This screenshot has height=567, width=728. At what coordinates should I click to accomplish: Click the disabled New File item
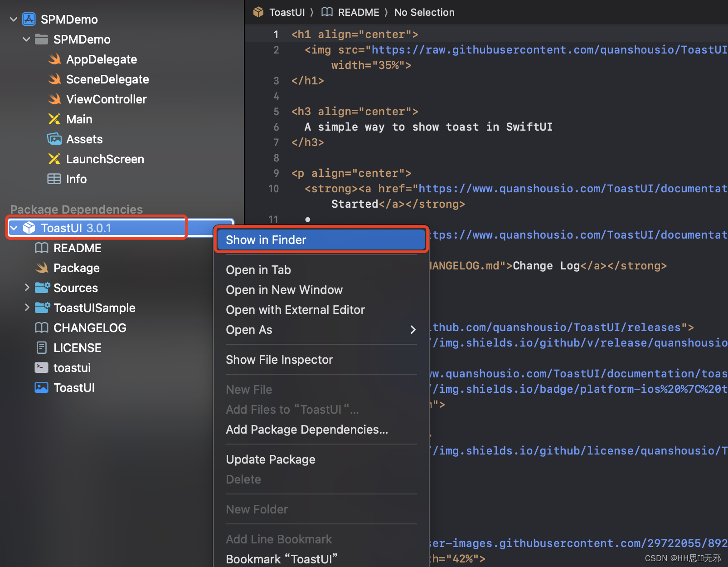click(x=321, y=390)
